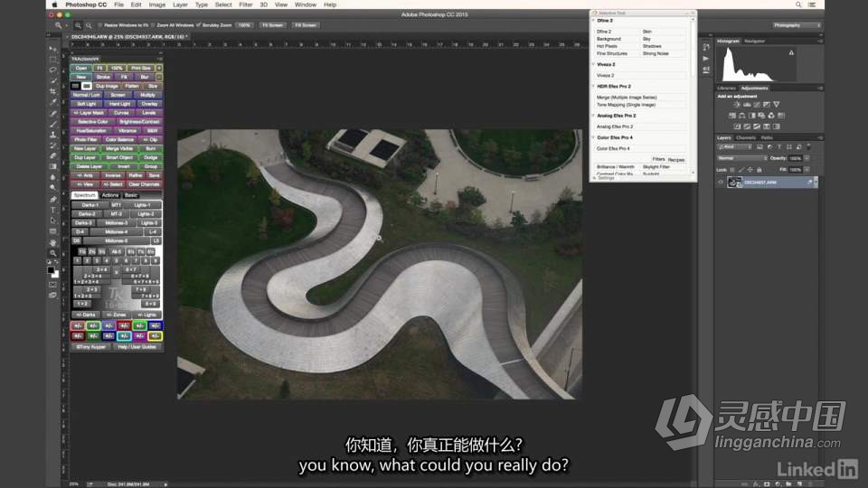Screen dimensions: 868x488
Task: Select the Eraser tool
Action: pos(53,156)
